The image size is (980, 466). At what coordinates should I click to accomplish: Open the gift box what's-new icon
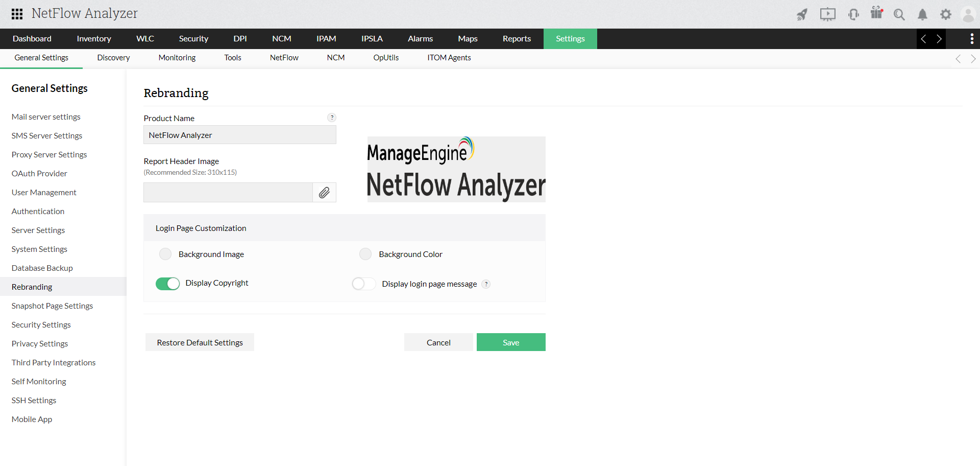click(x=877, y=13)
